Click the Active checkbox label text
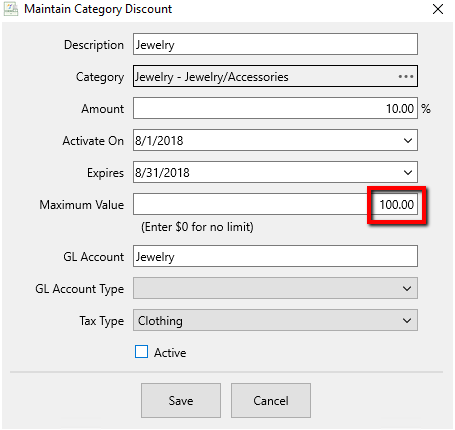Screen dimensions: 455x430 coord(170,353)
